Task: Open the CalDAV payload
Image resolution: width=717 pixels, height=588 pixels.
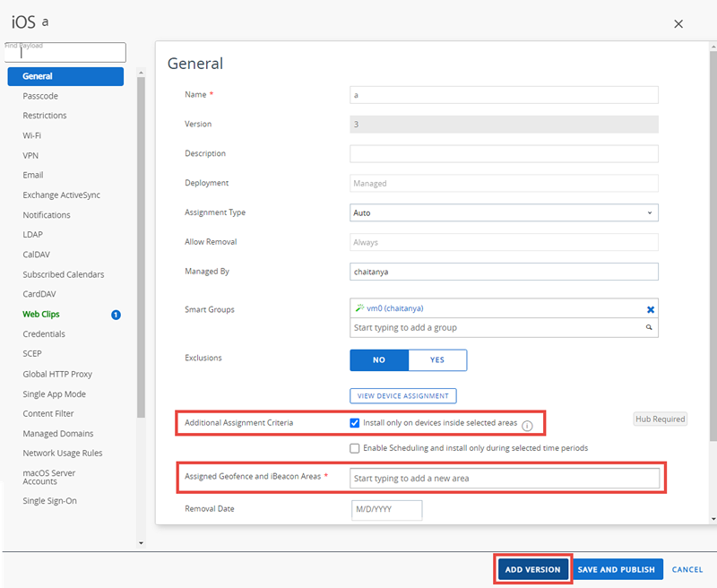Action: click(x=36, y=255)
